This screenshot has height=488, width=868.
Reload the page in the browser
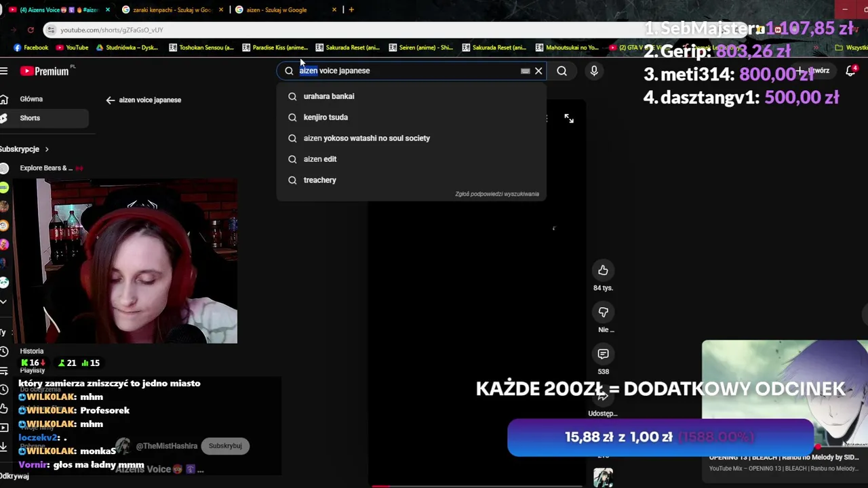click(x=31, y=30)
